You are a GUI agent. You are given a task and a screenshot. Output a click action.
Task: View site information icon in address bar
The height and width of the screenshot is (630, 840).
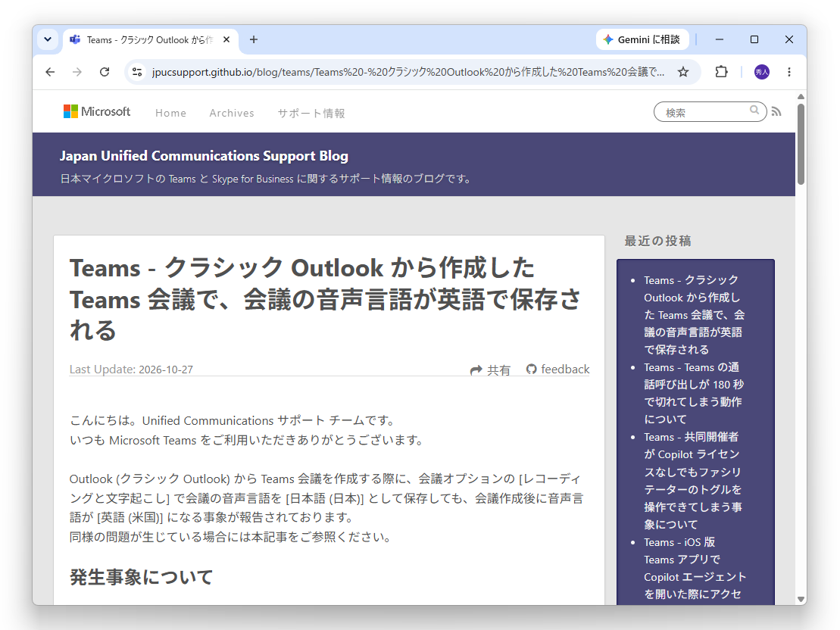point(137,72)
